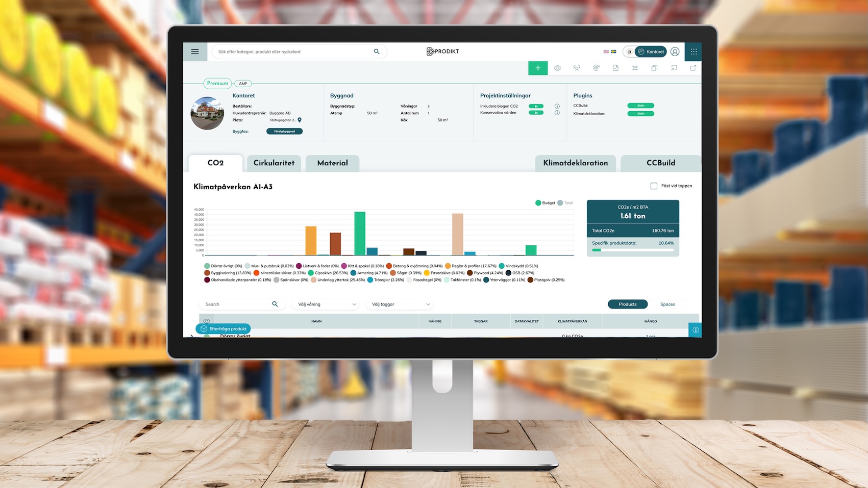Image resolution: width=868 pixels, height=488 pixels.
Task: Click the shrink-to-corner arrow icon
Action: 674,68
